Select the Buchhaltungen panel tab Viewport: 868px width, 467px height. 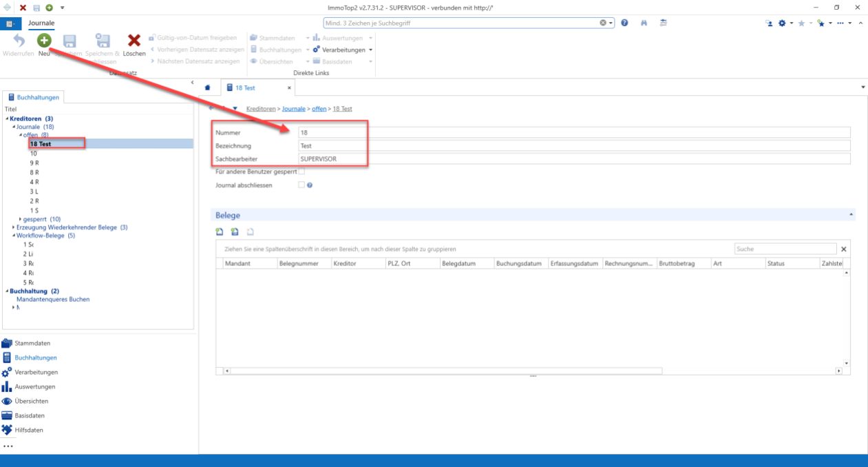(x=34, y=97)
